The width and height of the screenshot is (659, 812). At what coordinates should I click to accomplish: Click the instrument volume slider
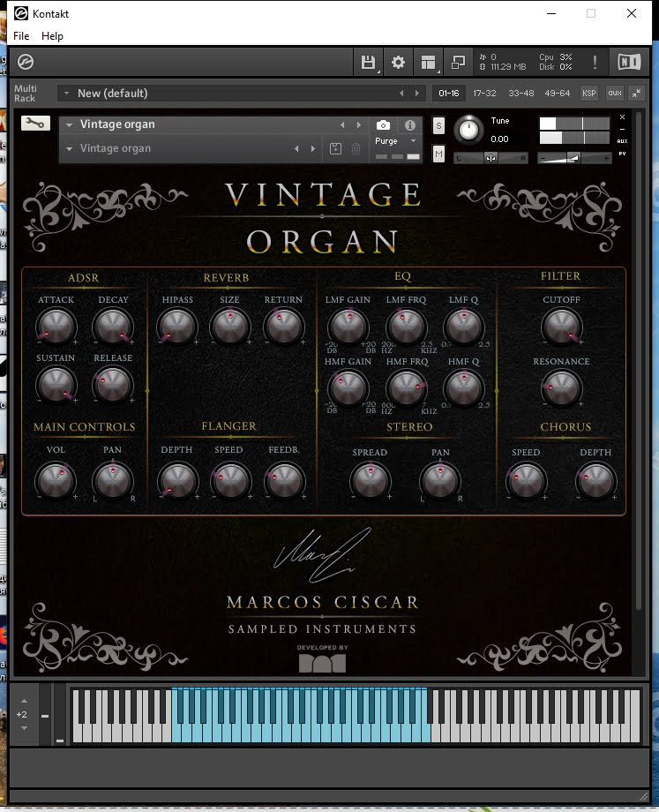574,158
